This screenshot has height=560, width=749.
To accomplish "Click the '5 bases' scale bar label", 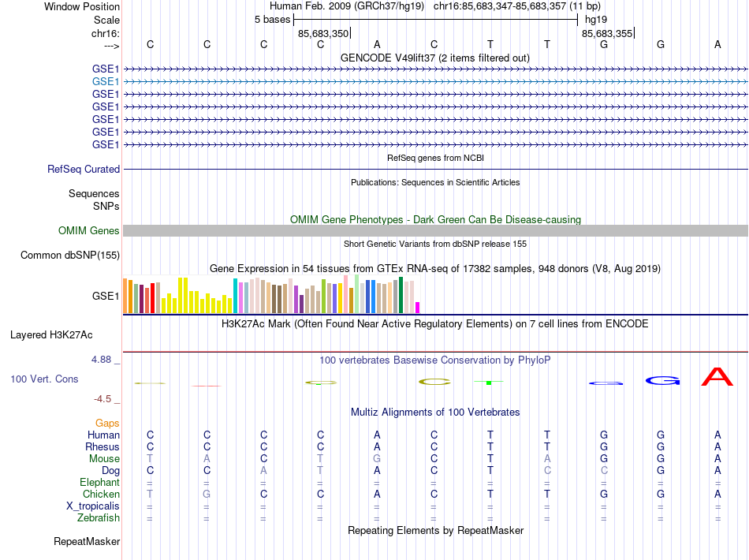I will (272, 20).
